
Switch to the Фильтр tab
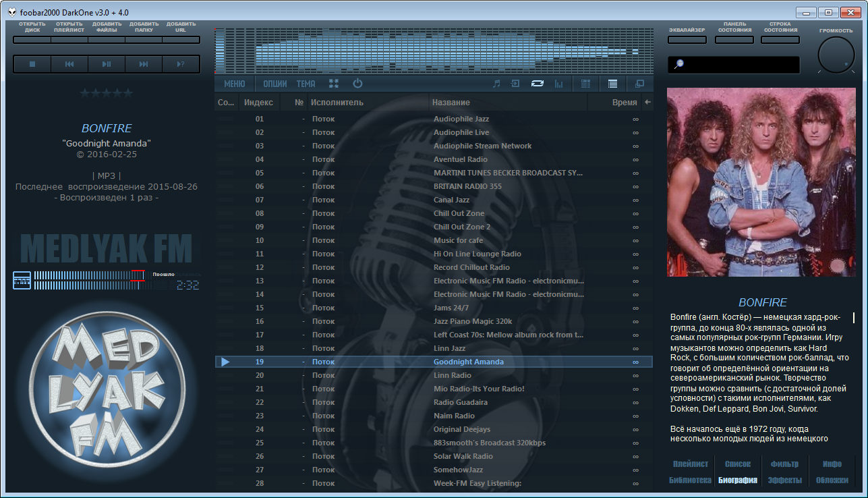(784, 464)
